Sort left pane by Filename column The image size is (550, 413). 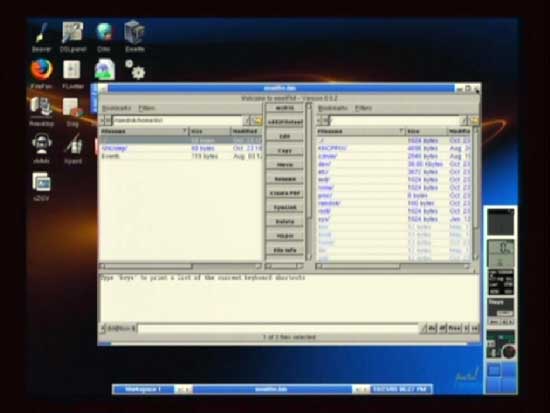(x=144, y=131)
